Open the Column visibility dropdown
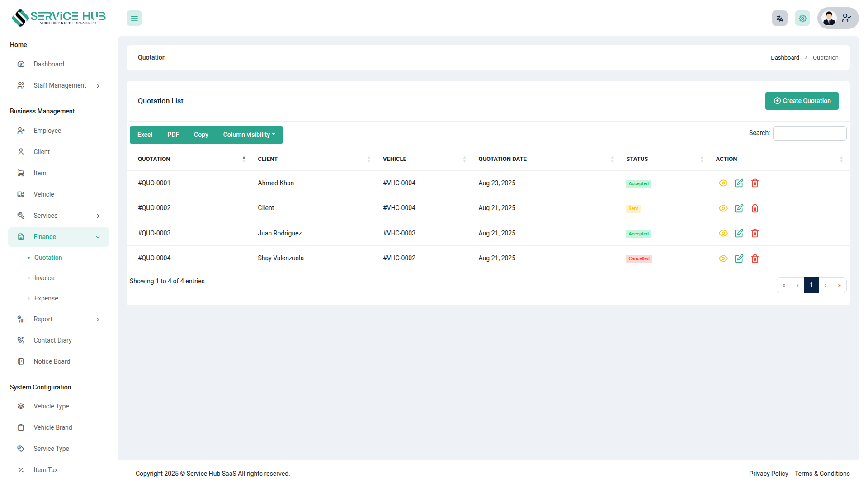This screenshot has width=868, height=488. click(x=249, y=135)
